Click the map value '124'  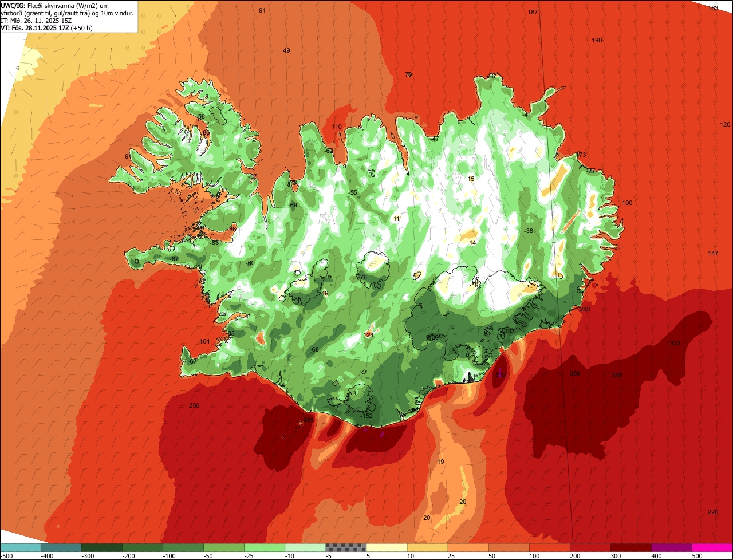pos(369,335)
